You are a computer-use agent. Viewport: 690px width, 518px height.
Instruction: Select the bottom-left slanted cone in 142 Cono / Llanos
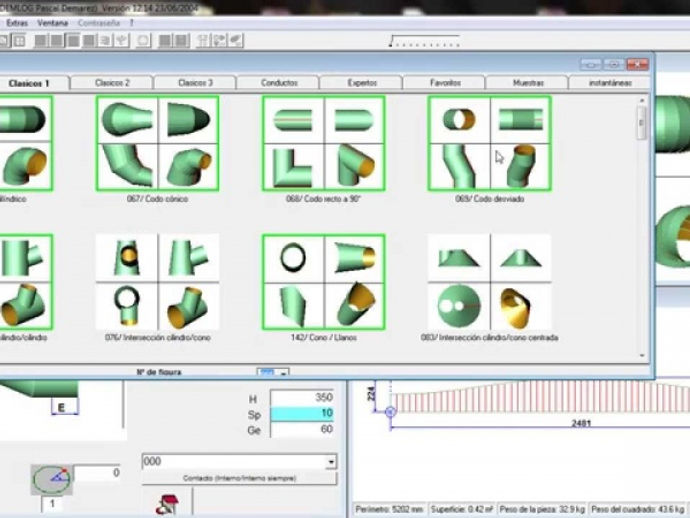tap(294, 305)
